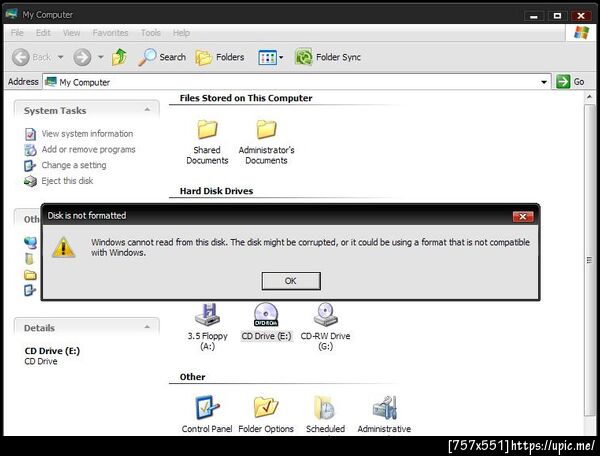The width and height of the screenshot is (600, 456).
Task: Select the Folder Options icon
Action: pyautogui.click(x=266, y=407)
